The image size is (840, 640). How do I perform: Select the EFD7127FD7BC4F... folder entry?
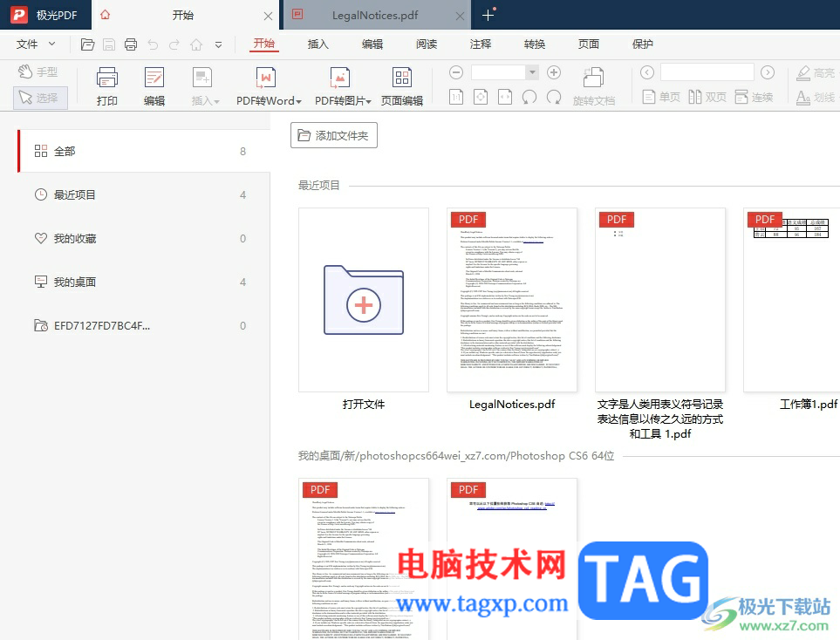pyautogui.click(x=145, y=325)
